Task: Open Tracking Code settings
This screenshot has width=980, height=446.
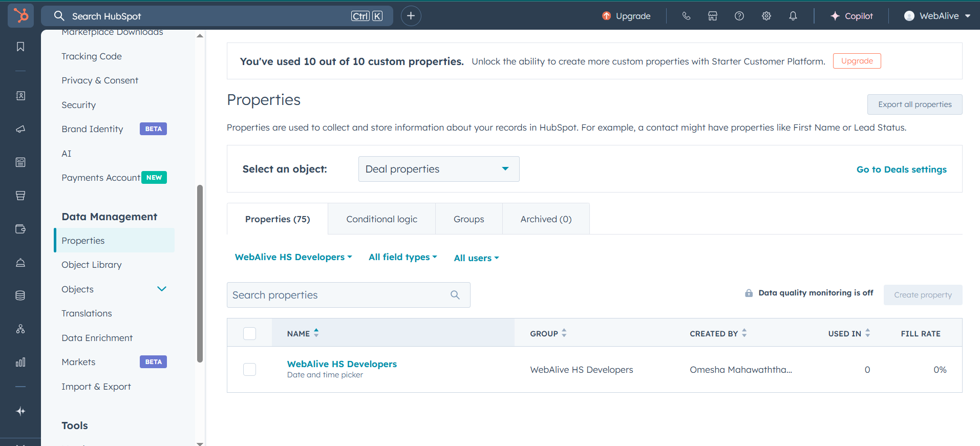Action: [x=92, y=56]
